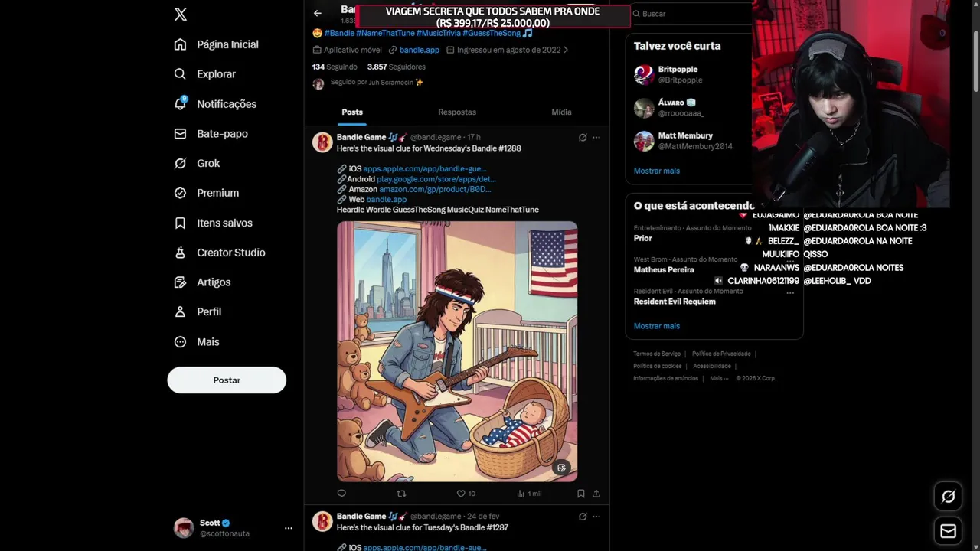The width and height of the screenshot is (980, 551).
Task: Click the X logo icon
Action: click(181, 15)
